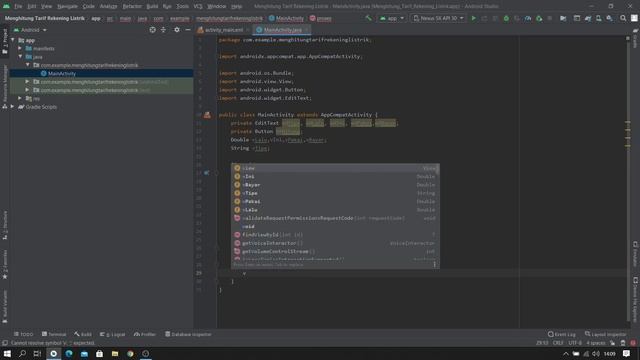The height and width of the screenshot is (360, 640).
Task: Open the Build tool window
Action: [x=83, y=334]
